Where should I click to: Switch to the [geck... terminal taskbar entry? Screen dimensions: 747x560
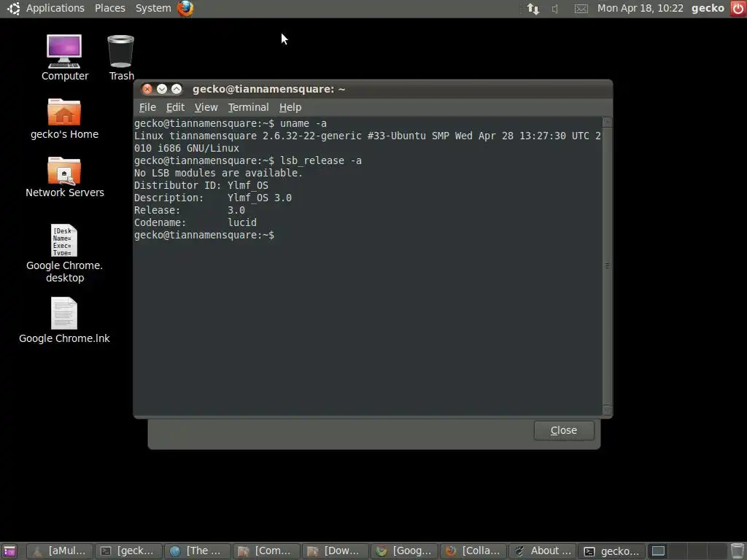(x=128, y=551)
